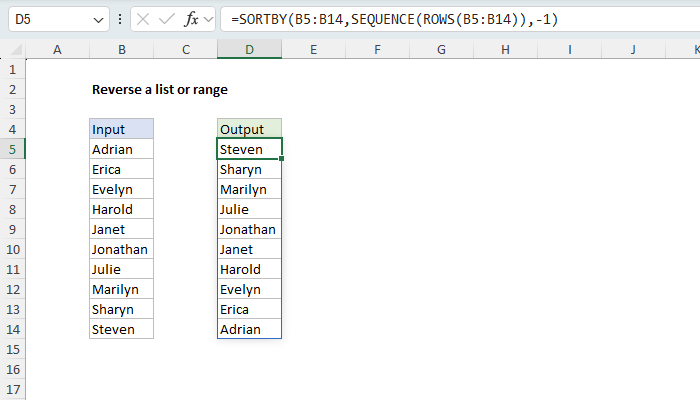Click input cell containing Harold

pyautogui.click(x=121, y=209)
